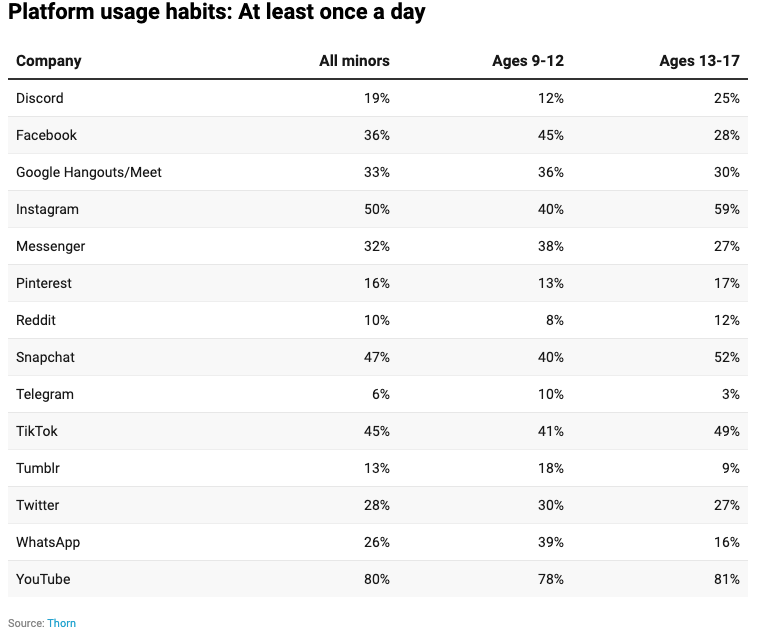Select the Snapchat row label
The width and height of the screenshot is (765, 630).
click(x=45, y=357)
